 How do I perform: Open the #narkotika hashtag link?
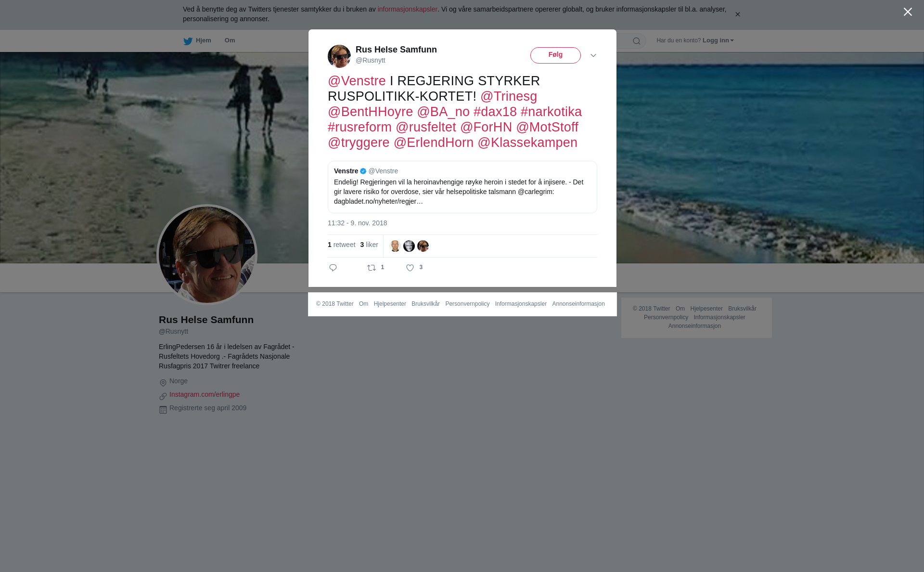point(551,112)
